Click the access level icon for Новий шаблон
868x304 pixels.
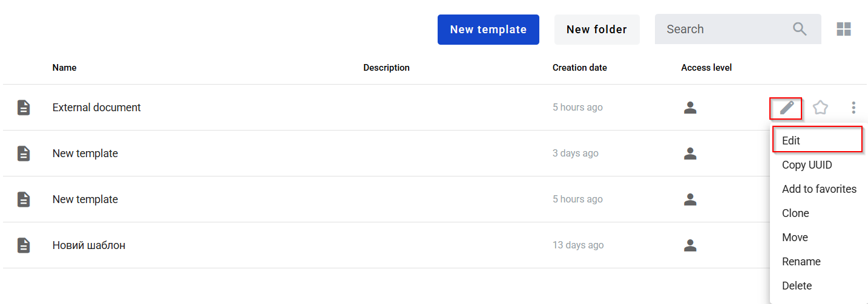690,245
